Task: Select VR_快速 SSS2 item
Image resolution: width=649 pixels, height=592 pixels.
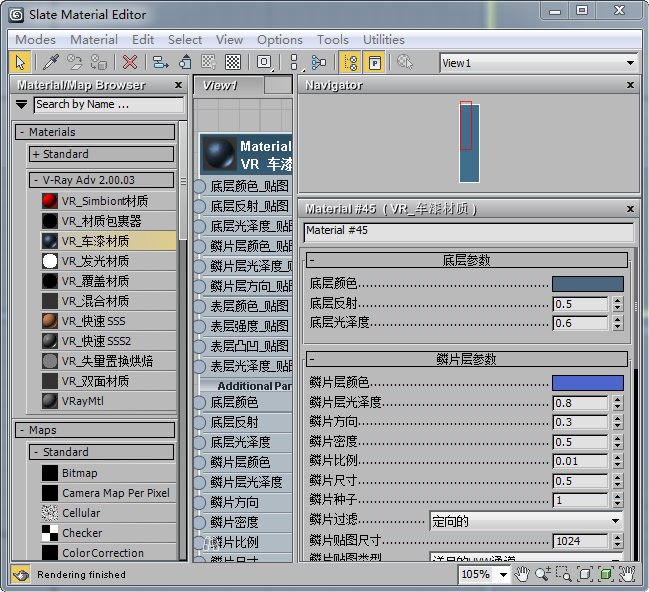Action: [108, 341]
